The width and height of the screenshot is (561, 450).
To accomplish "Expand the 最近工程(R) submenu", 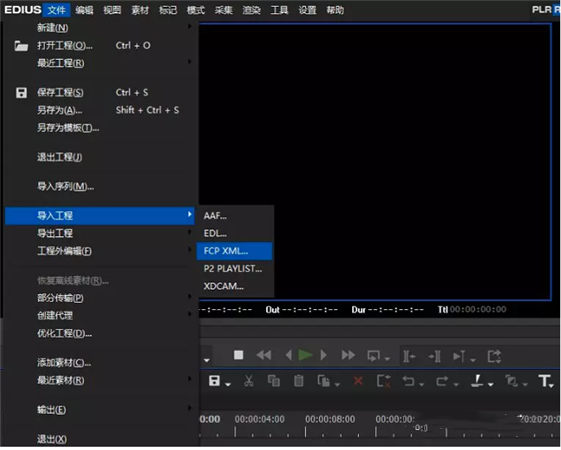I will pos(190,62).
